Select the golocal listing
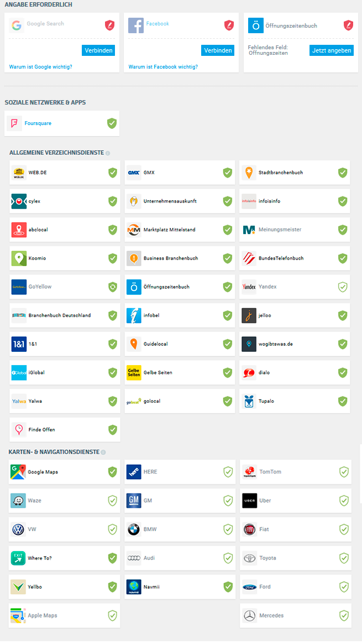362x644 pixels. [x=180, y=401]
